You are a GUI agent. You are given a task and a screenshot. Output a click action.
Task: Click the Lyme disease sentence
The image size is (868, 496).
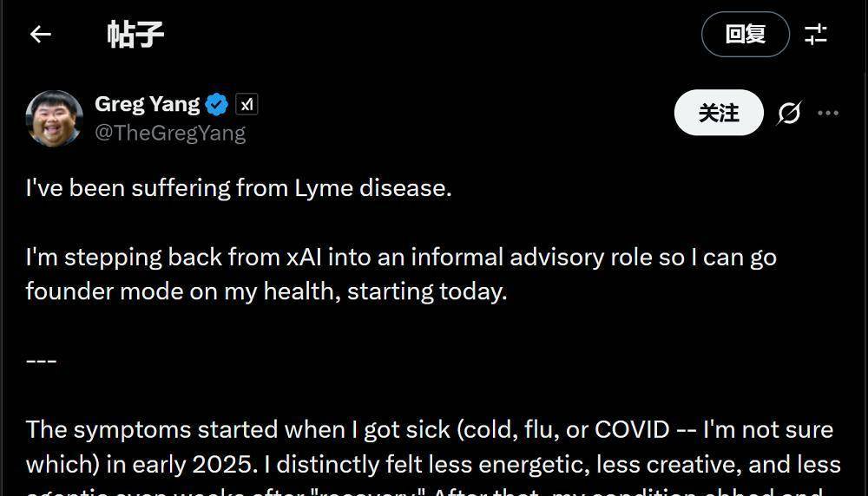tap(239, 188)
